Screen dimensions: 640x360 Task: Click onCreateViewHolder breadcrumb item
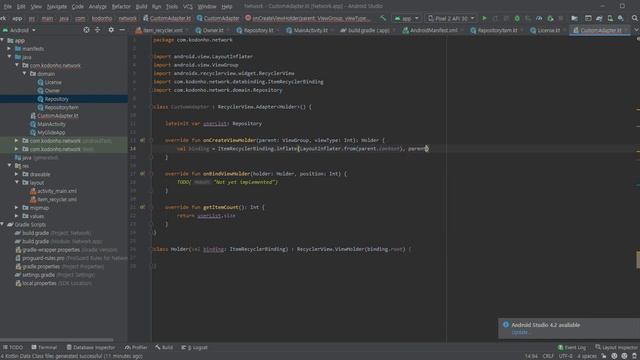pos(308,18)
